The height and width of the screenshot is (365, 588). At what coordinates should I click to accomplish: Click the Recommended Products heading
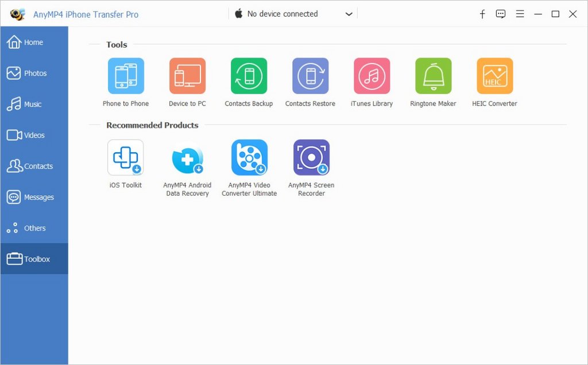point(152,125)
